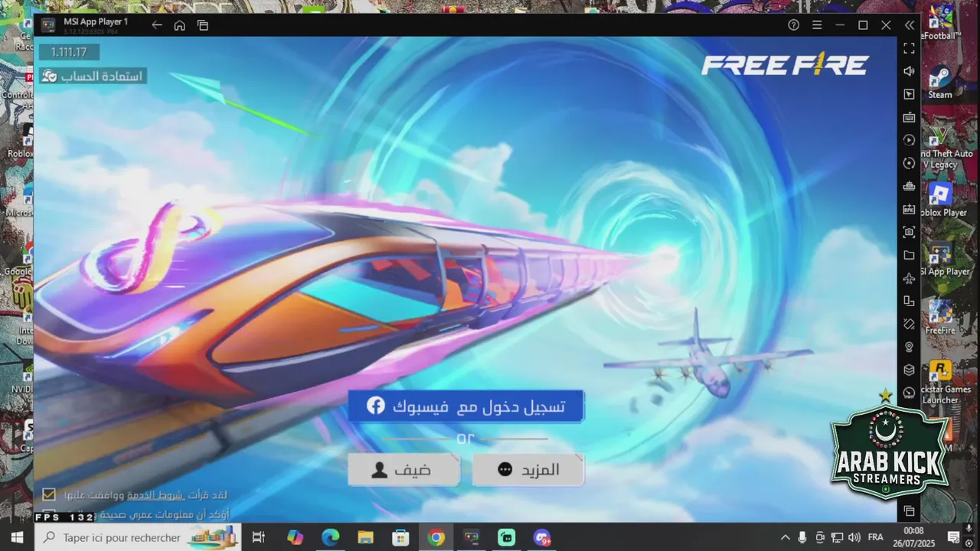Open account recovery (استعادة الحساب)
Screen dimensions: 980x551
point(93,76)
